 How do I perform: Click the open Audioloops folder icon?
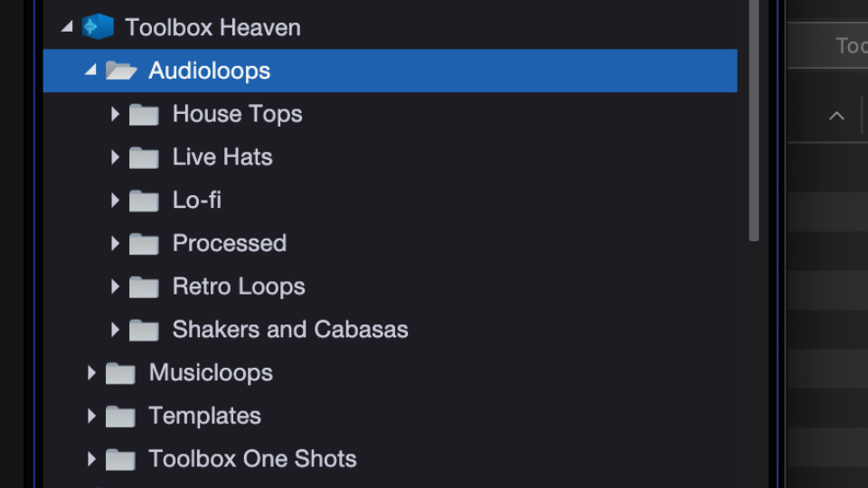pos(120,70)
